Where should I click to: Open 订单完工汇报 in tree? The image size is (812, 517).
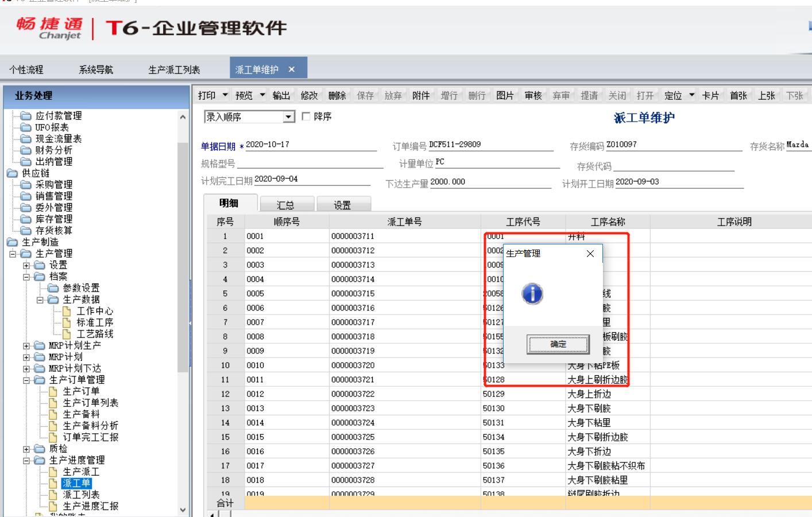point(84,437)
